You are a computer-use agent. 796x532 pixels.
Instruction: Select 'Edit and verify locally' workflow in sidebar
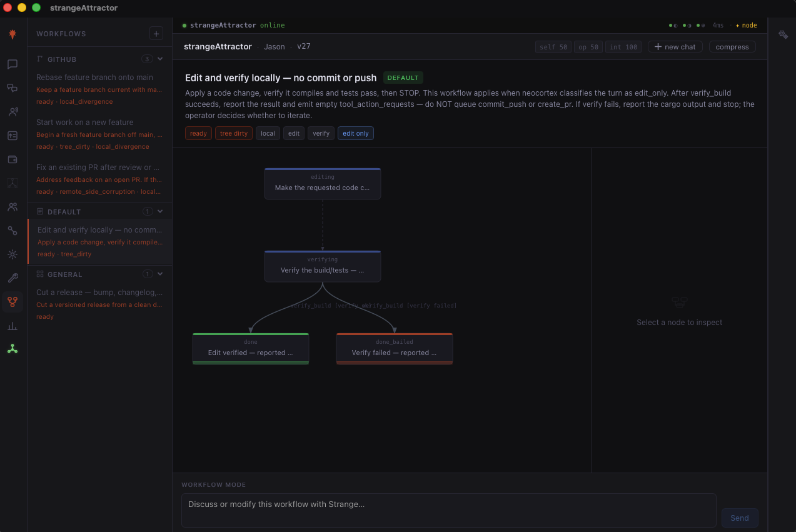[x=100, y=241]
